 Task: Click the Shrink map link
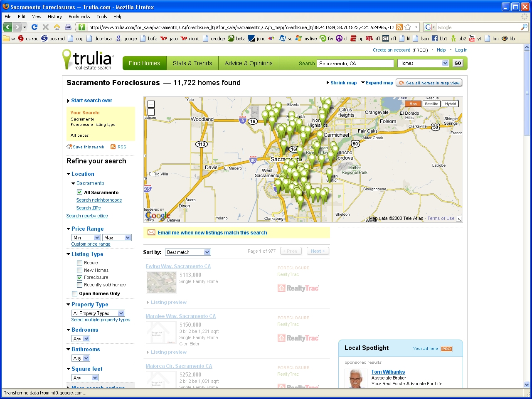343,83
